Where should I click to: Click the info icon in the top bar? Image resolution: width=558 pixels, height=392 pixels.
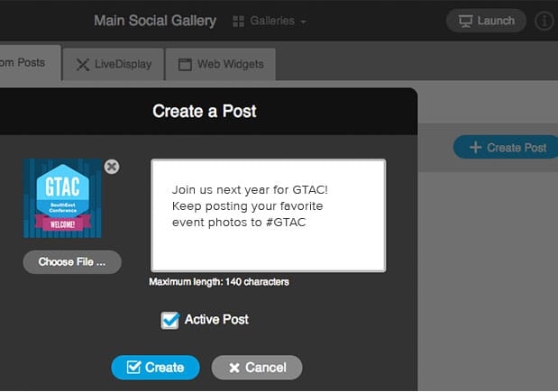[x=544, y=21]
